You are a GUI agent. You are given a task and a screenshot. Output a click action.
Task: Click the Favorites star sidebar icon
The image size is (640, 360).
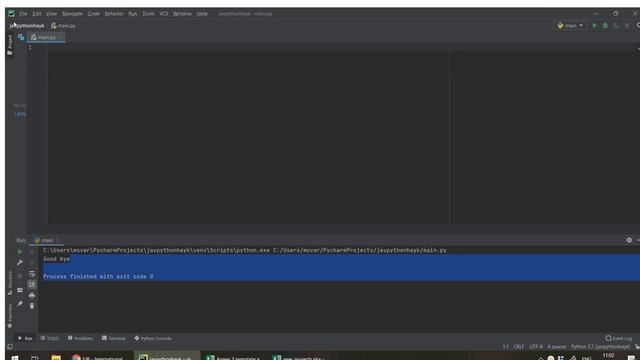[x=10, y=326]
